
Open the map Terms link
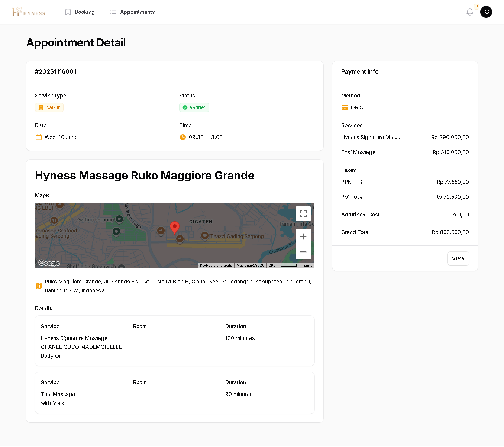coord(307,266)
